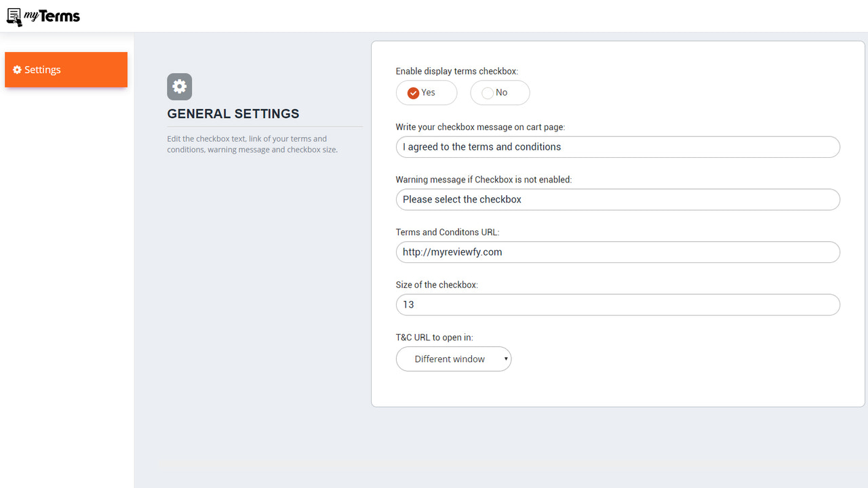This screenshot has width=868, height=488.
Task: Select the Terms and Conditions URL field
Action: 617,251
